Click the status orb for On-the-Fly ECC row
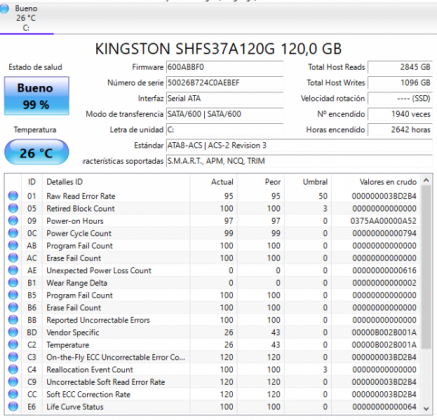 coord(13,357)
